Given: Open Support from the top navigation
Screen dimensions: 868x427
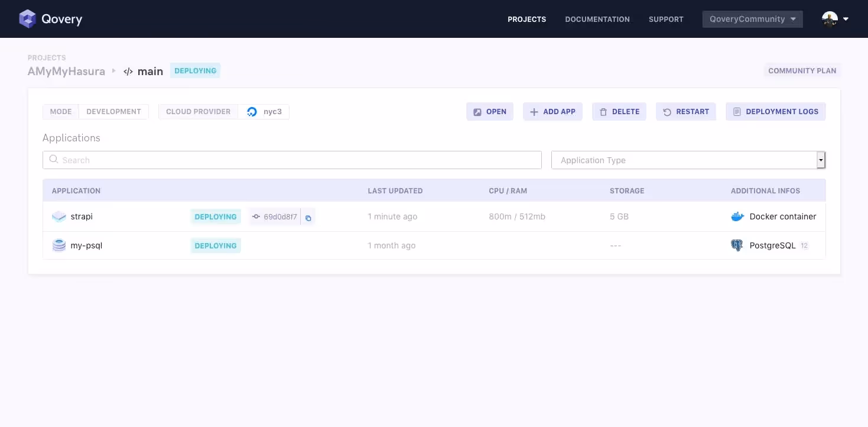Looking at the screenshot, I should click(666, 20).
